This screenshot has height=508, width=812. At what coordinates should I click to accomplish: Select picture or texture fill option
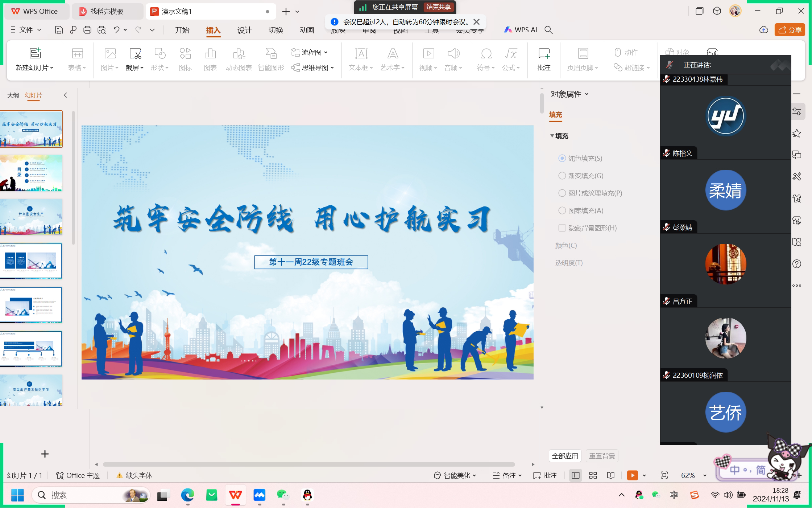pos(562,193)
